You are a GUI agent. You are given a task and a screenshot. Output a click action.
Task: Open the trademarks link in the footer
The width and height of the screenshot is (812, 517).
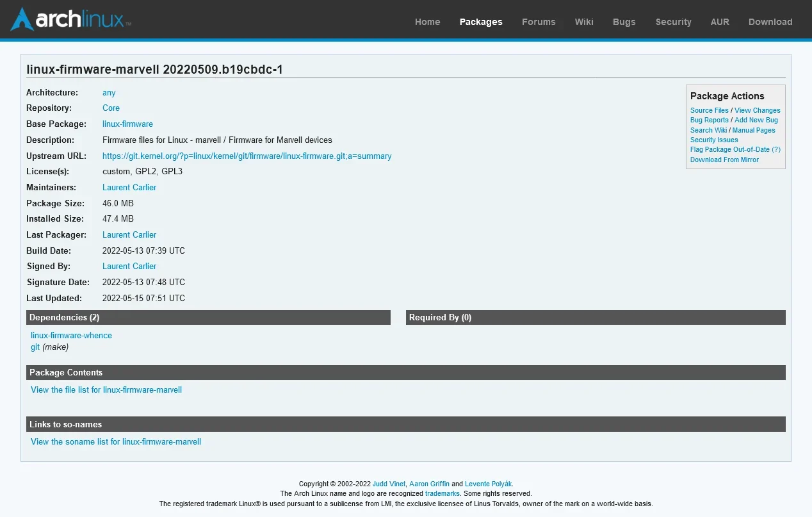[443, 494]
